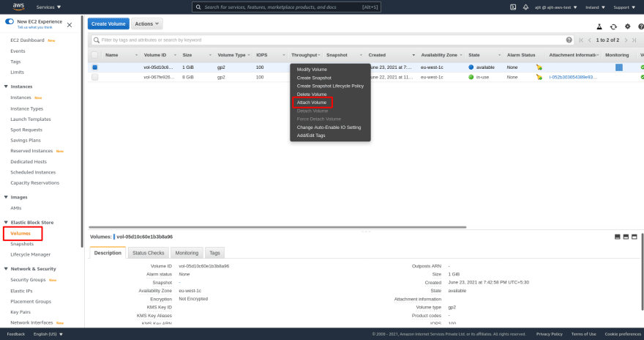This screenshot has height=340, width=644.
Task: Set details pane to smallest layout icon
Action: (x=618, y=237)
